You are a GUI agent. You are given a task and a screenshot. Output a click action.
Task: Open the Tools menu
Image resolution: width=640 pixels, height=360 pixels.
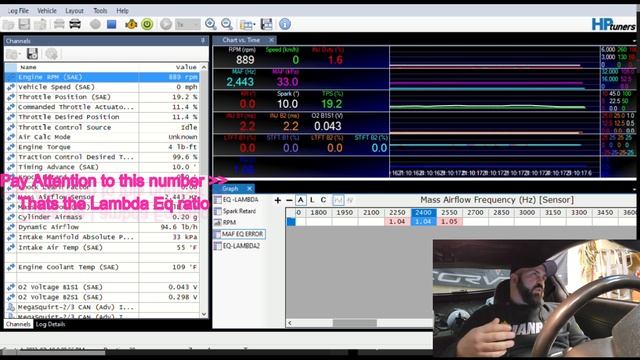pos(100,11)
